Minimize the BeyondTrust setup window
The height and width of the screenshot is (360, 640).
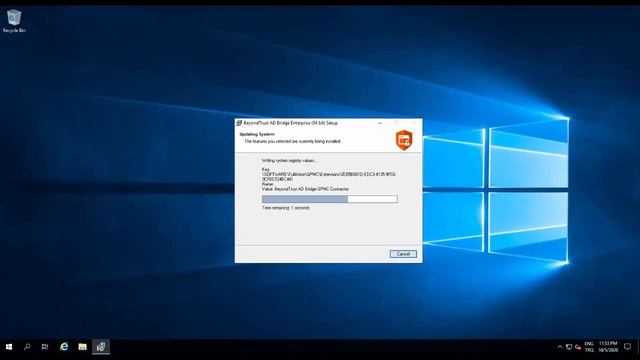380,123
